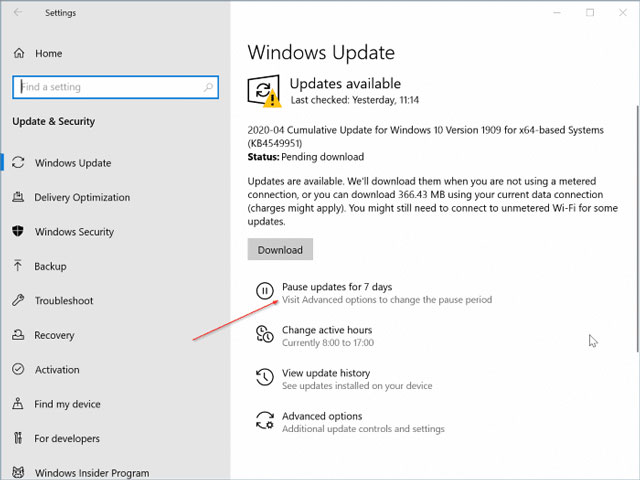
Task: Open Windows Insider Program settings
Action: 92,473
